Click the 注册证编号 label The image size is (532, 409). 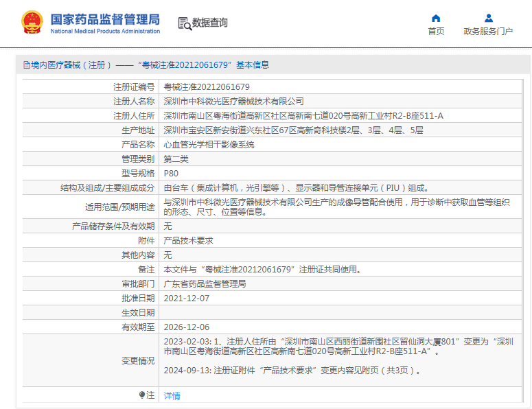[134, 87]
